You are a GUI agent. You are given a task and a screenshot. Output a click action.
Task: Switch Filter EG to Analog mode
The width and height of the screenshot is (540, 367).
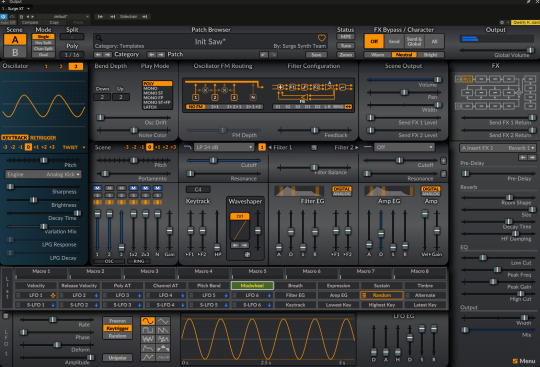pos(342,194)
